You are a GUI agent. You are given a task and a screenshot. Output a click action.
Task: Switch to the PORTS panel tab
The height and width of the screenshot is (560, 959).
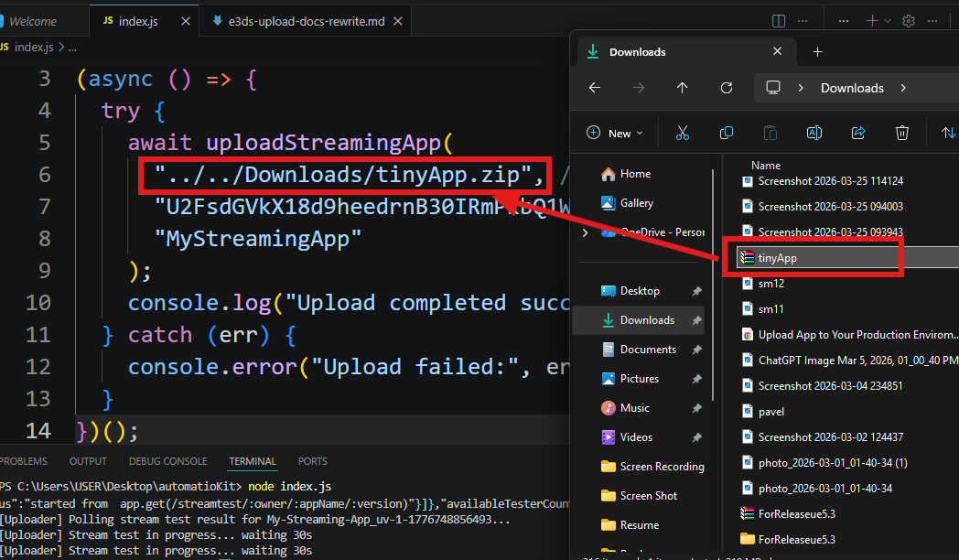pos(312,461)
